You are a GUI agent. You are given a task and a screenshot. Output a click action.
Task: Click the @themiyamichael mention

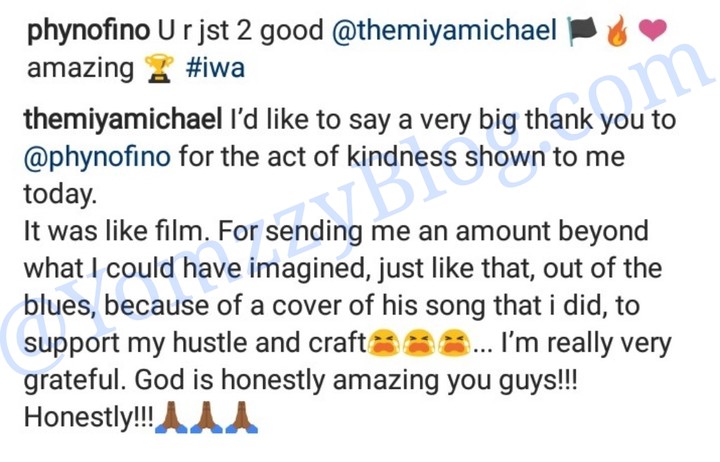coord(446,30)
